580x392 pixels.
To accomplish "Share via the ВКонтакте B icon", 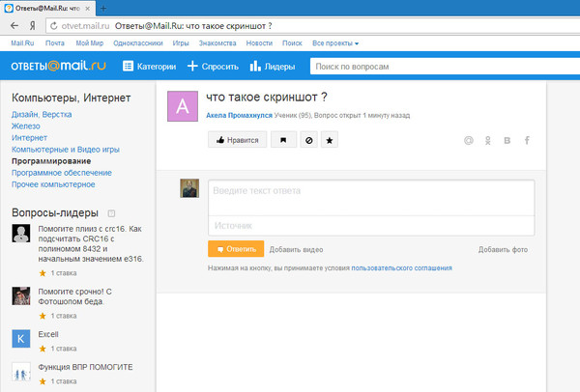I will 507,140.
